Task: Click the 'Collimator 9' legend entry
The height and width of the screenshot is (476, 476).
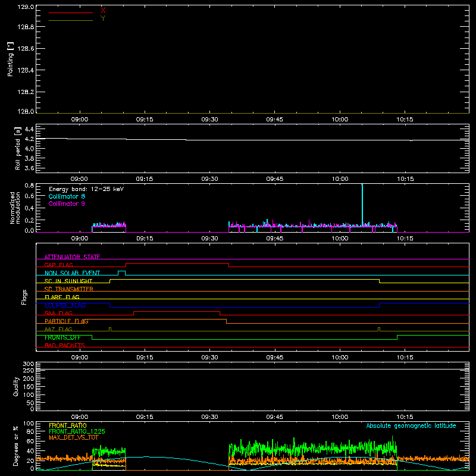Action: 67,203
